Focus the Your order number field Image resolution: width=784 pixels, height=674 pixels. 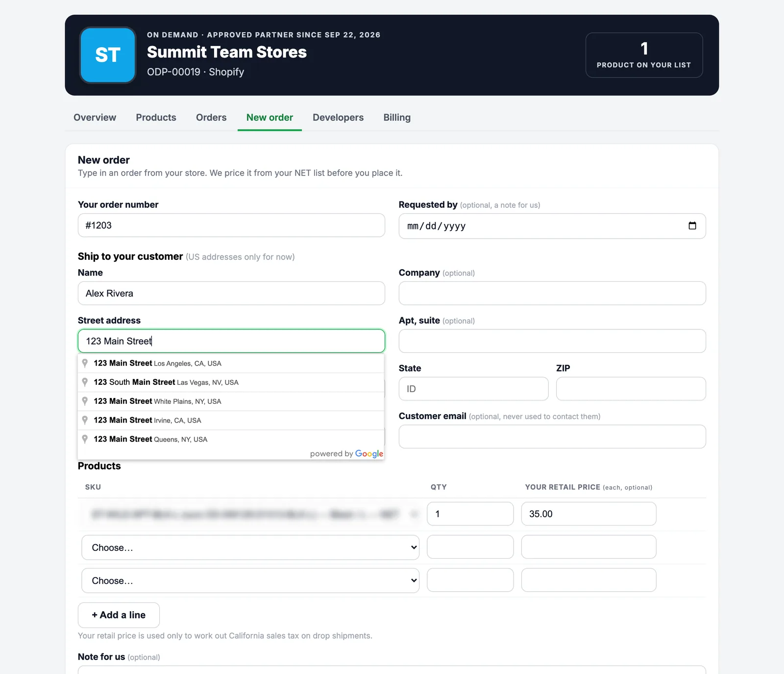(231, 225)
